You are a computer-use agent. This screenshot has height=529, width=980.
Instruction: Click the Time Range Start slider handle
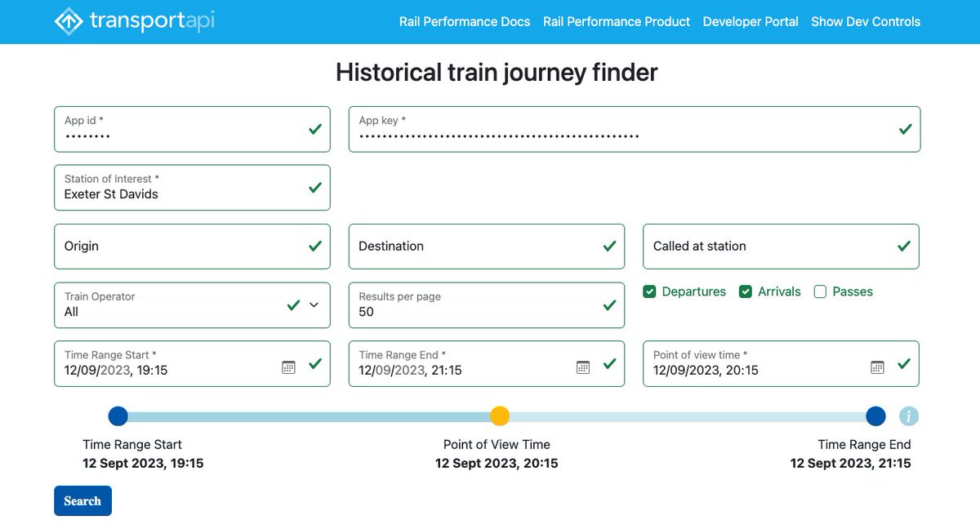[x=118, y=416]
